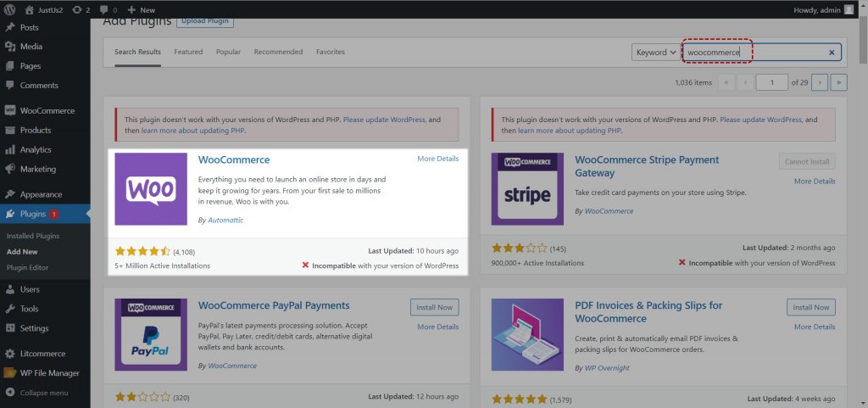Switch to the Recommended tab
Screen dimensions: 868x408
278,52
